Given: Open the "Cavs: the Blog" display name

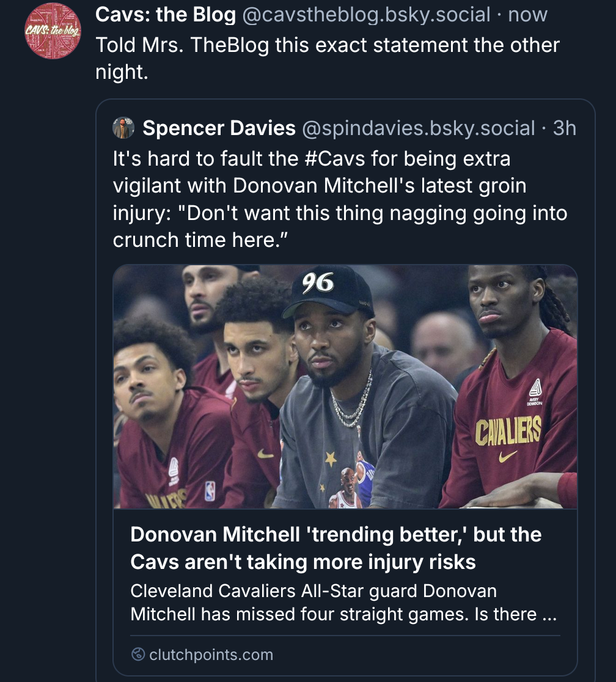Looking at the screenshot, I should pyautogui.click(x=166, y=16).
